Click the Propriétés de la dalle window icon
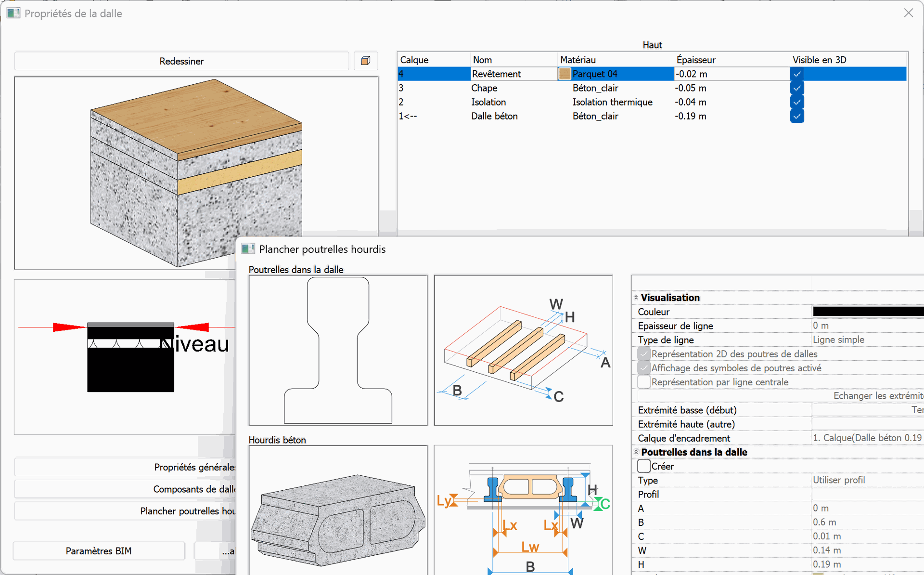Image resolution: width=924 pixels, height=575 pixels. pyautogui.click(x=13, y=13)
